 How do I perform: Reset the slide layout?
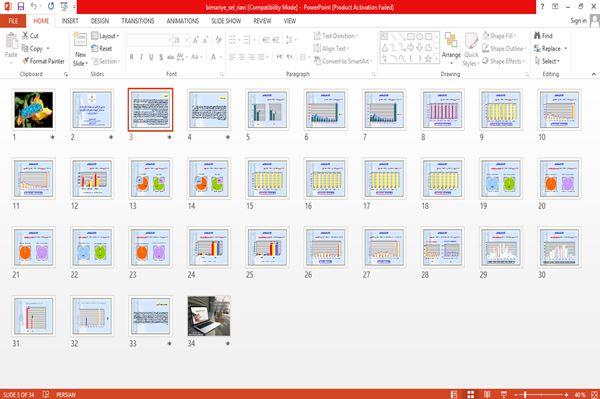coord(102,49)
